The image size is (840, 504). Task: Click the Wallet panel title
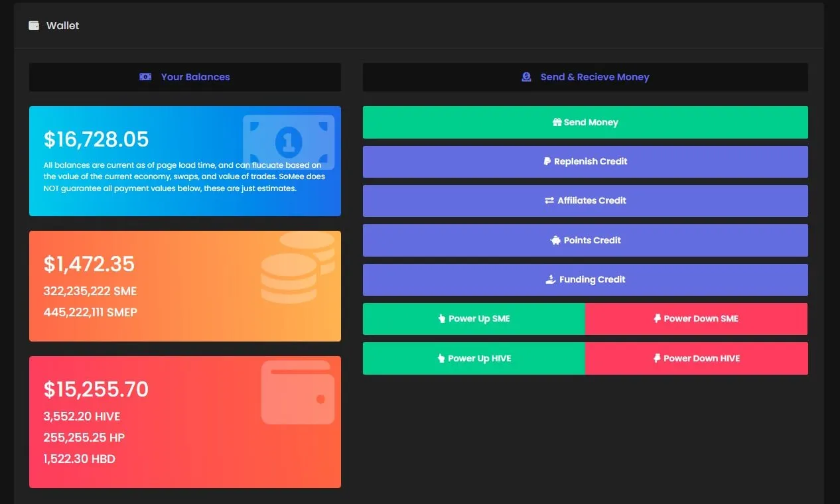[62, 25]
